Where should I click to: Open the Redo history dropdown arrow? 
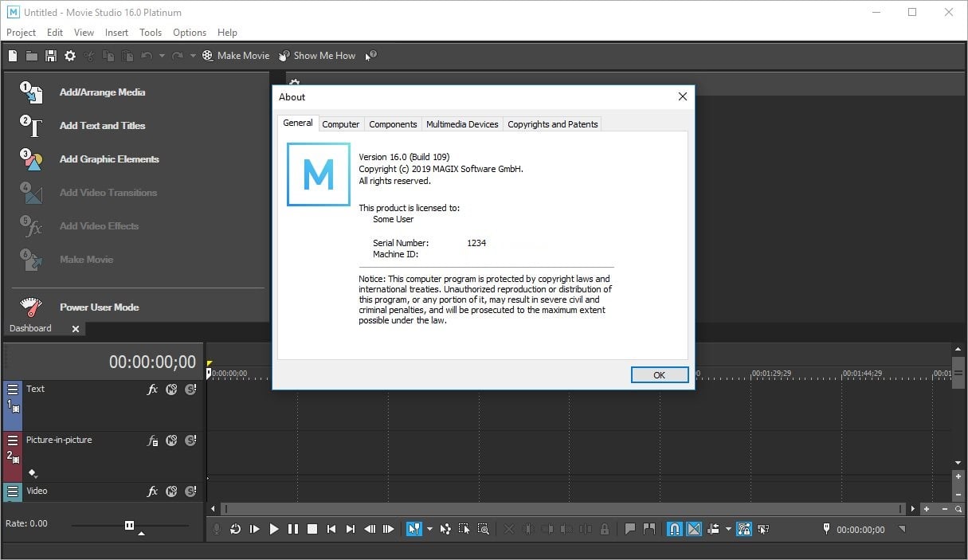point(192,56)
